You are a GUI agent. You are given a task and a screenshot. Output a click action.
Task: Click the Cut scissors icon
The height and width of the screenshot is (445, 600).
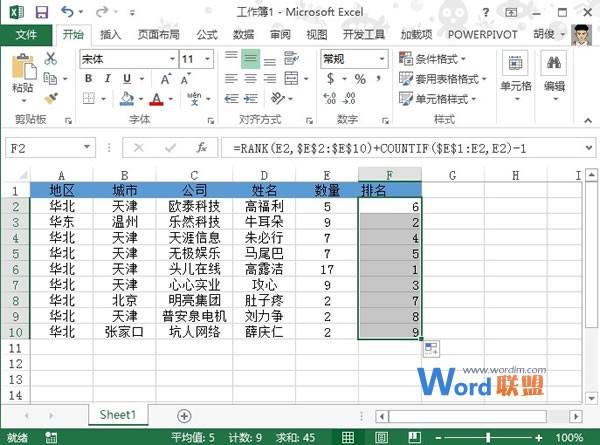click(51, 59)
